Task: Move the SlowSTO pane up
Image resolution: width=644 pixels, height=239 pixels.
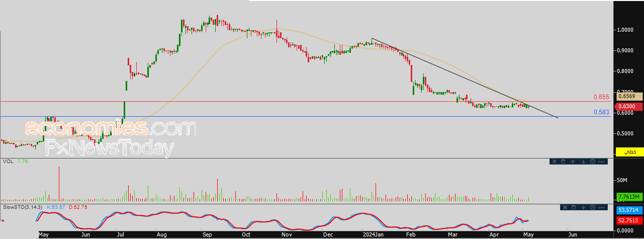Action: click(583, 207)
